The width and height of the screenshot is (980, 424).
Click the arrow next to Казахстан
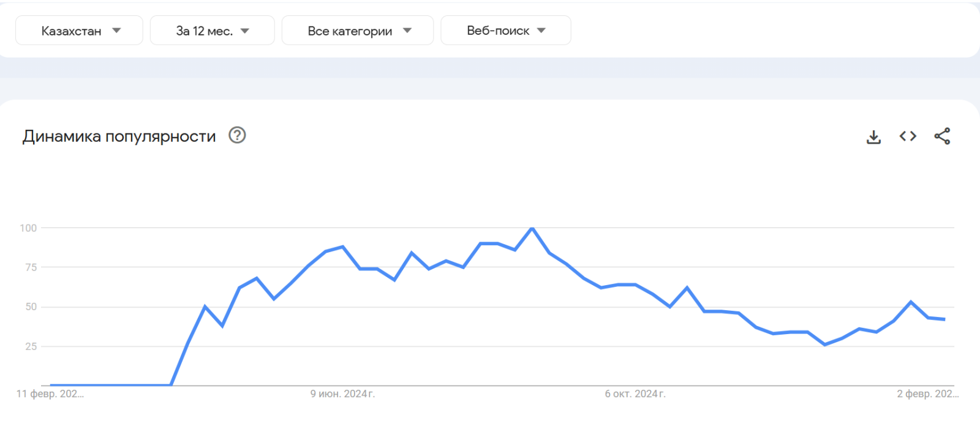tap(116, 31)
